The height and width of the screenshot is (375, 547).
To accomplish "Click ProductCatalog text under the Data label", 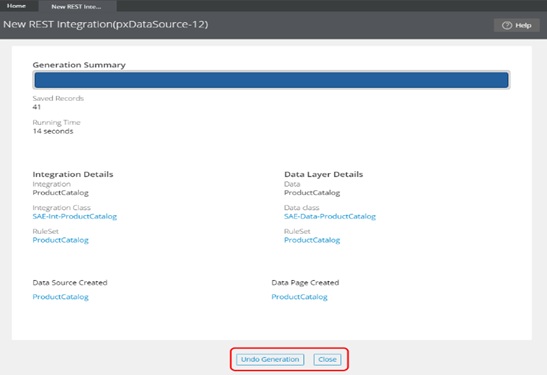I will pyautogui.click(x=312, y=193).
